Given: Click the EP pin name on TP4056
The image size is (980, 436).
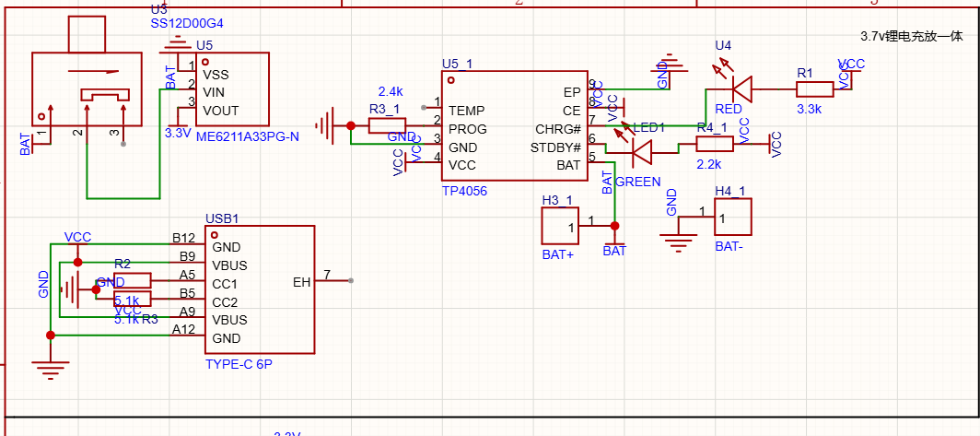Looking at the screenshot, I should [x=573, y=92].
